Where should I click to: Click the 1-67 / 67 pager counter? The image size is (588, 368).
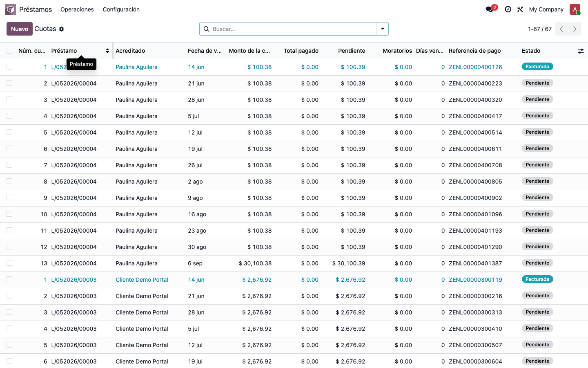click(x=539, y=29)
